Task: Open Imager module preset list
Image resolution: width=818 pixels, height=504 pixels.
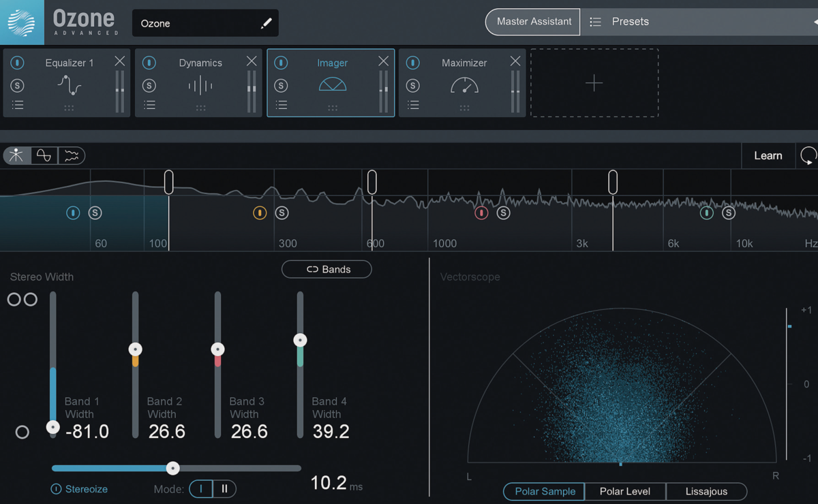Action: [281, 105]
